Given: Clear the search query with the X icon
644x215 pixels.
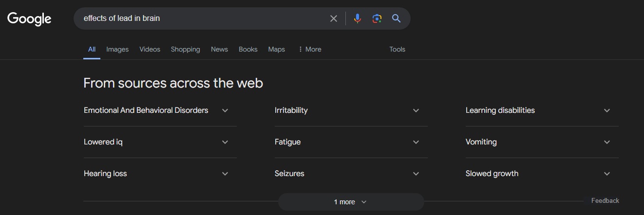Looking at the screenshot, I should tap(334, 18).
